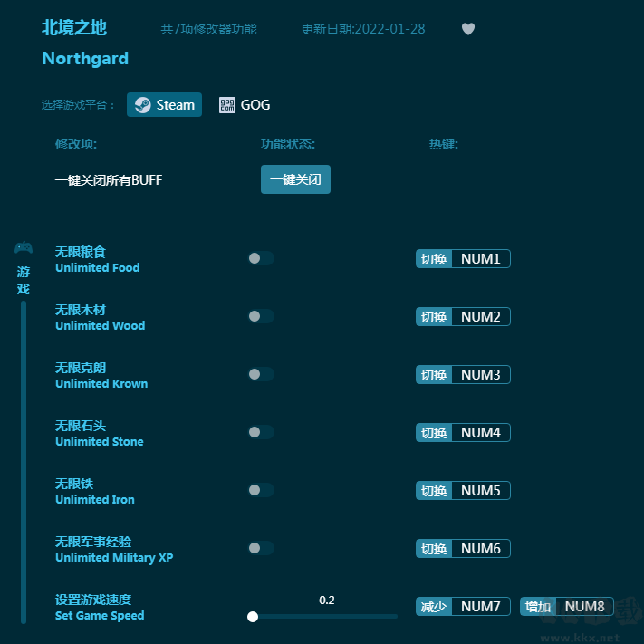Click the 切换 hotkey button for NUM1
644x644 pixels.
tap(434, 259)
